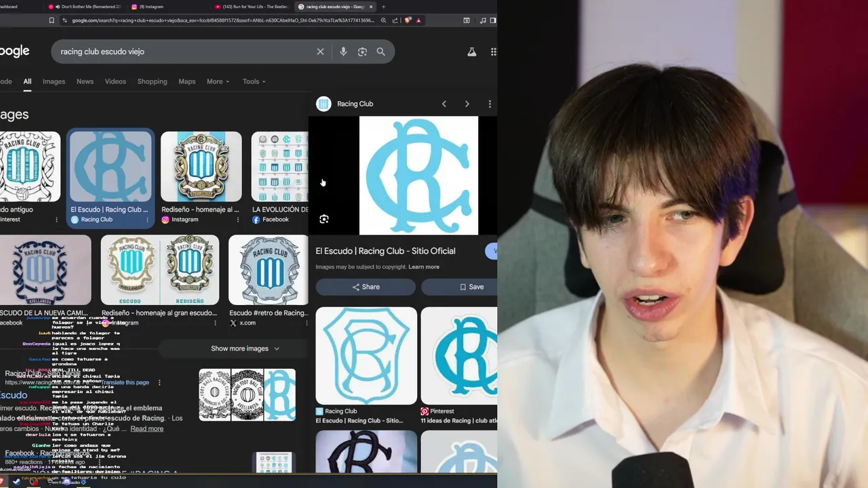Open related Racing Club octagon crest image
Viewport: 868px width, 488px height.
[x=366, y=356]
